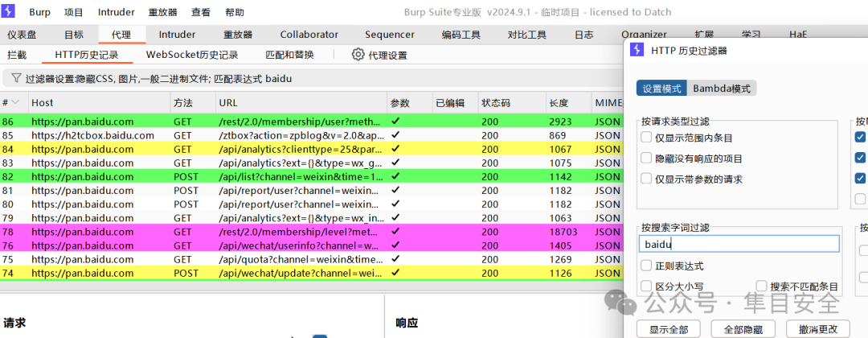Open the WebSocket历史记录 sub-tab
868x338 pixels.
click(x=192, y=55)
